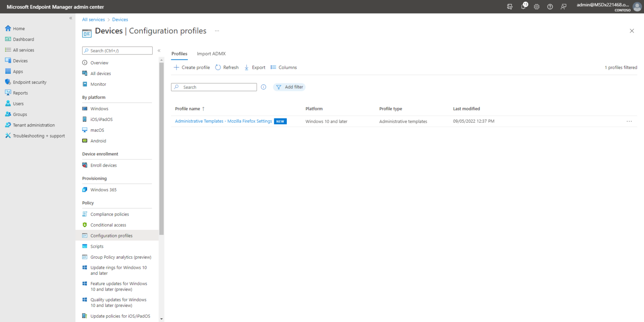Click the info icon beside the search box

263,87
